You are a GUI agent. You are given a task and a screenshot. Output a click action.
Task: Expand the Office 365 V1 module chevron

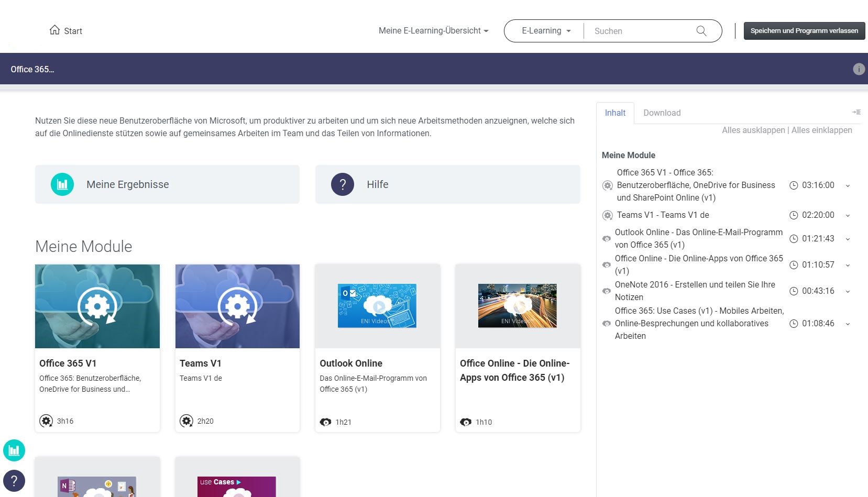[848, 185]
